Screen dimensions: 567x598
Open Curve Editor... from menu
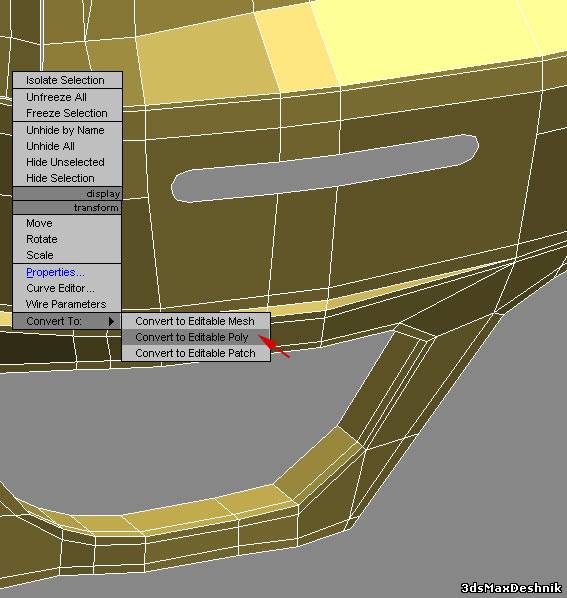pos(67,288)
